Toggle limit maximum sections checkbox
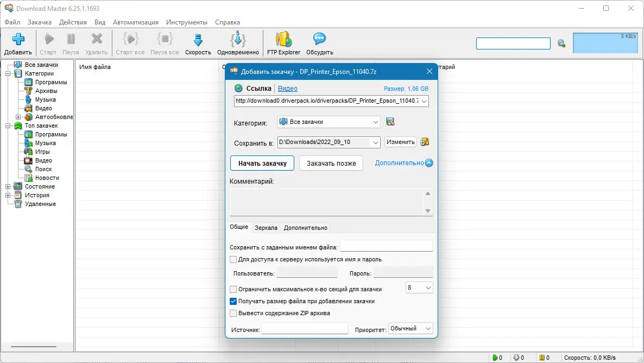Image resolution: width=644 pixels, height=363 pixels. coord(233,289)
